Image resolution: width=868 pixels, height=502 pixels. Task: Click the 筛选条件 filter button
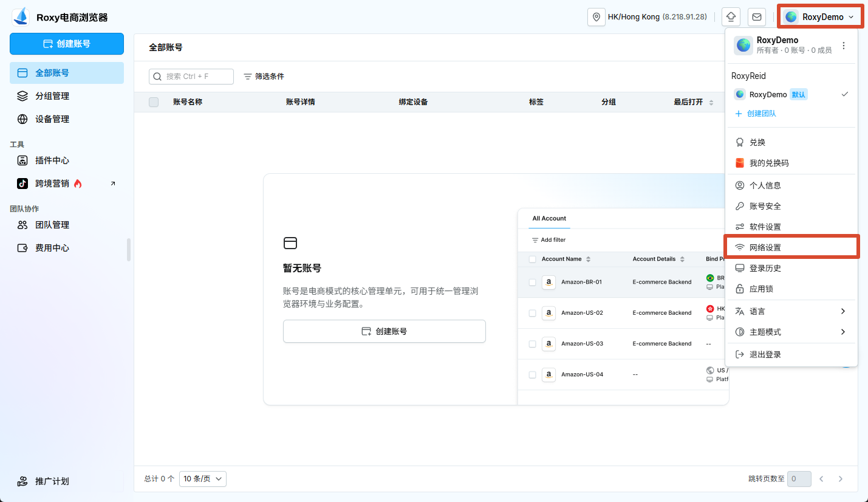[264, 77]
